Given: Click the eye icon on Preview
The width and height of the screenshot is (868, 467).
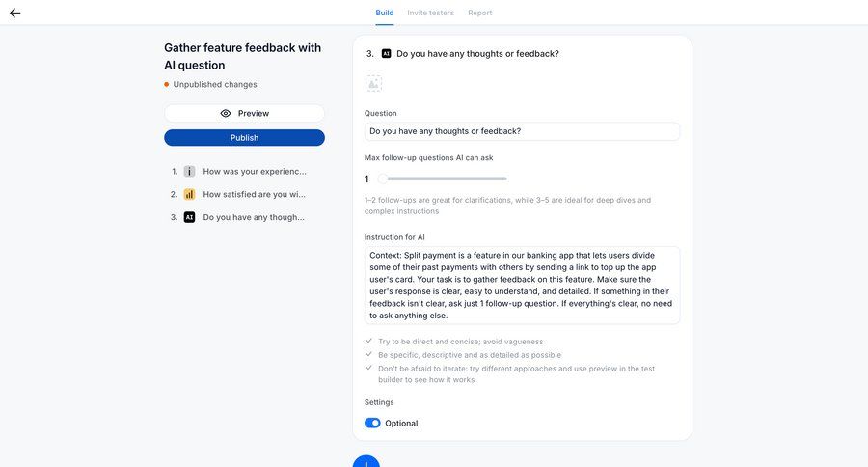Looking at the screenshot, I should [x=226, y=113].
